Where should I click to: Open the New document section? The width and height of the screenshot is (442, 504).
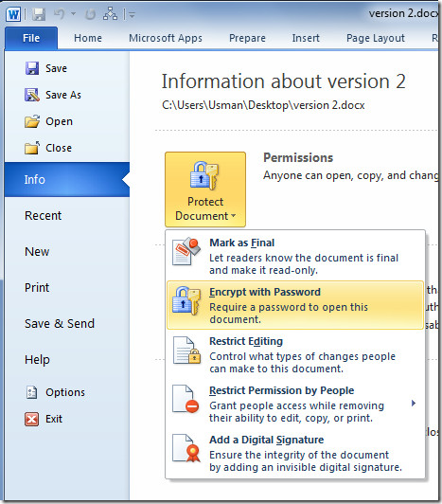pos(37,251)
